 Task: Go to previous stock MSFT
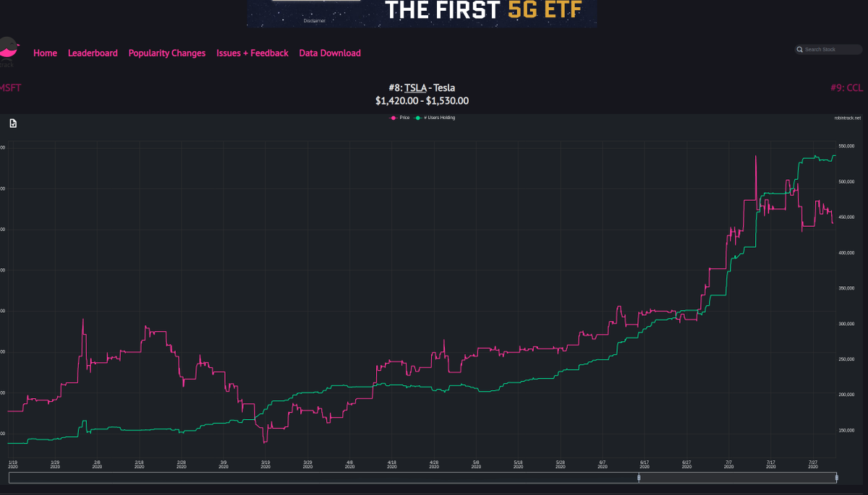[x=10, y=88]
